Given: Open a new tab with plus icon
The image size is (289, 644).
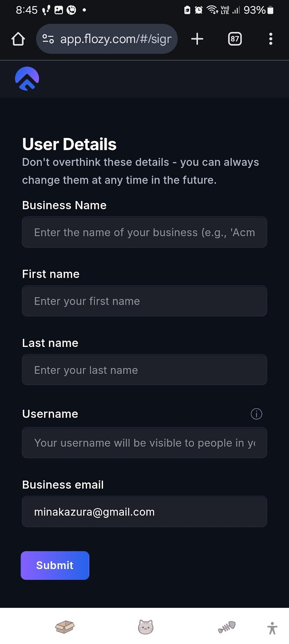Looking at the screenshot, I should 197,39.
